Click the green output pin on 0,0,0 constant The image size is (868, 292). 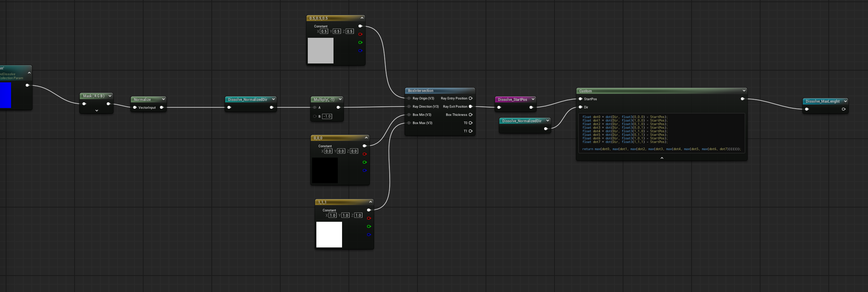click(365, 162)
